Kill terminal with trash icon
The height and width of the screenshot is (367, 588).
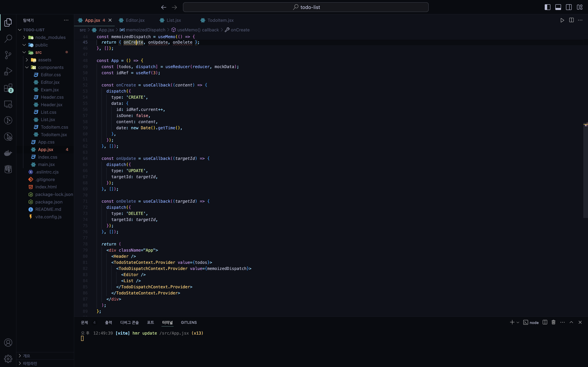coord(553,322)
